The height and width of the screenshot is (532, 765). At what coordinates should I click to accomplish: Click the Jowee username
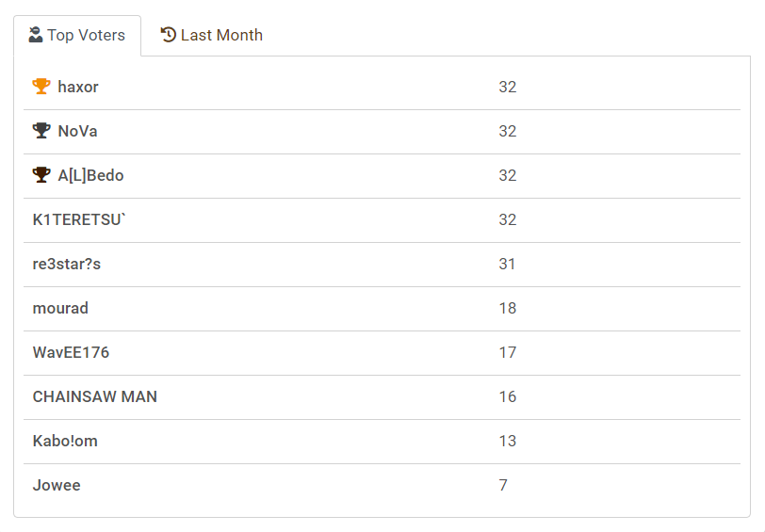(x=57, y=485)
